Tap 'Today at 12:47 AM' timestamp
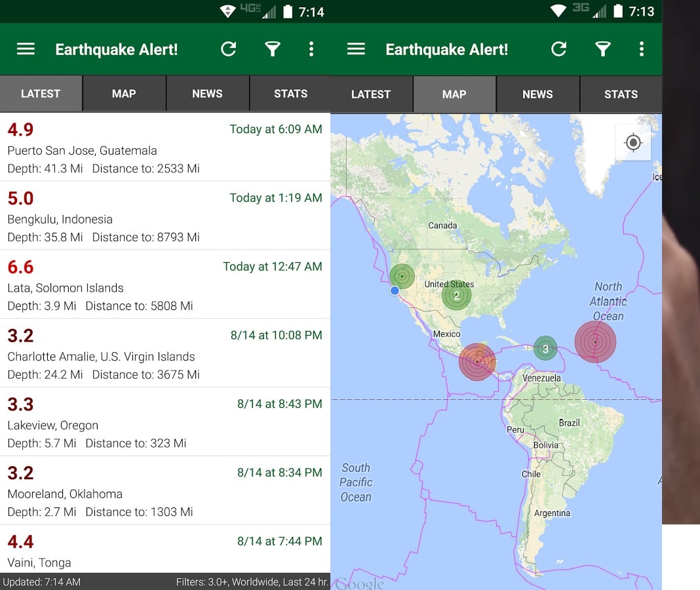 pos(273,267)
